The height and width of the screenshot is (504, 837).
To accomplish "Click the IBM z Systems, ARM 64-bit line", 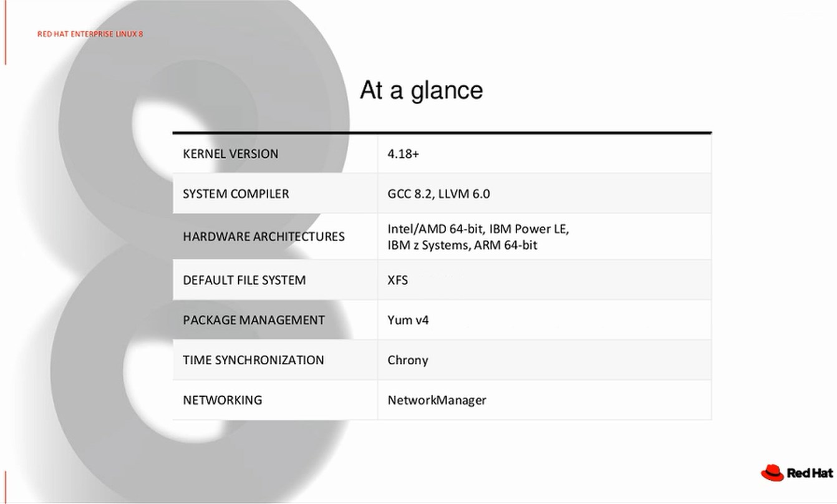I will pyautogui.click(x=462, y=245).
